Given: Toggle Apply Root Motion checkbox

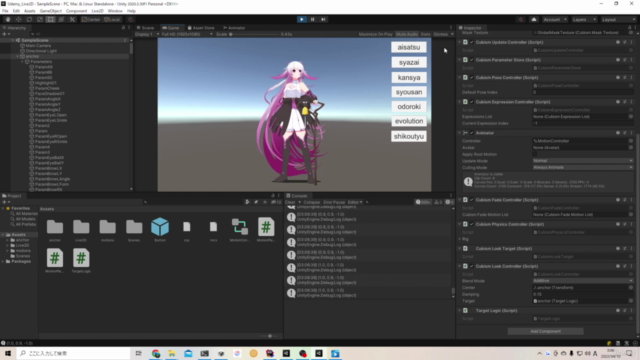Looking at the screenshot, I should [535, 154].
